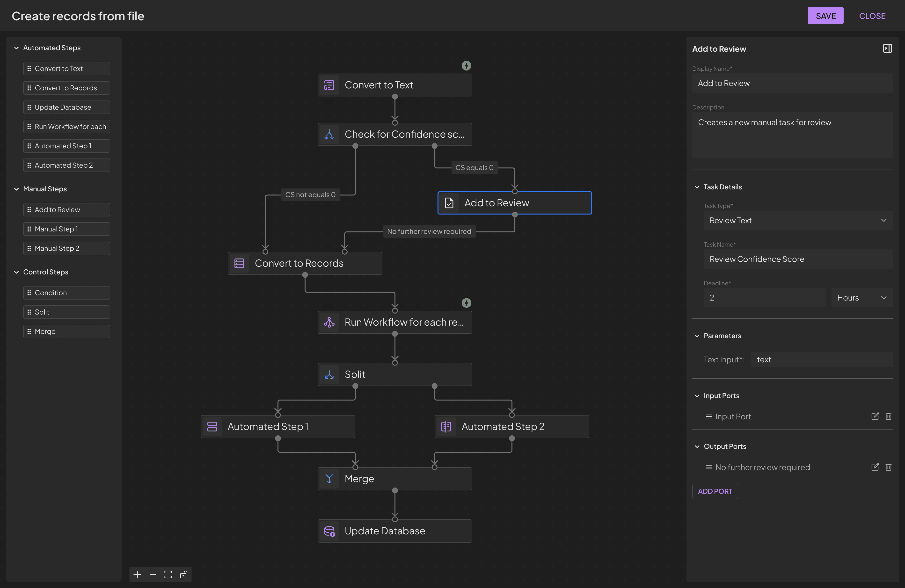Open the Hours deadline unit dropdown

[x=862, y=297]
